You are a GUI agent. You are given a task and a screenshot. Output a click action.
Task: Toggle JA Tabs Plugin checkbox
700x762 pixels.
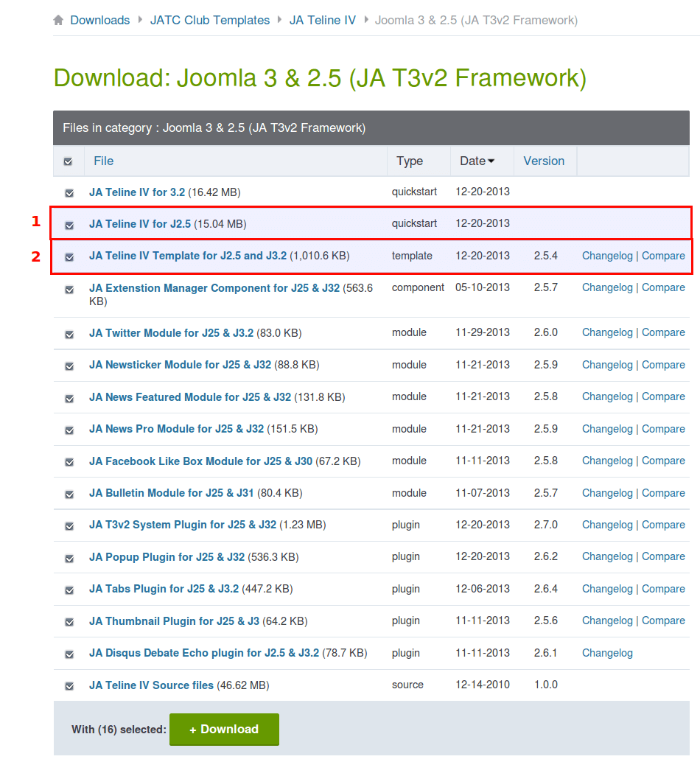point(69,590)
